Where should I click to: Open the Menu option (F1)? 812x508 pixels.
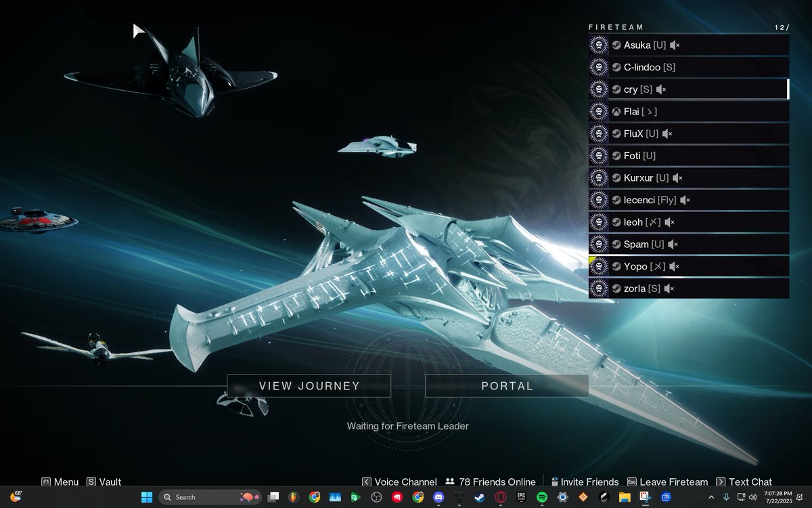(60, 482)
